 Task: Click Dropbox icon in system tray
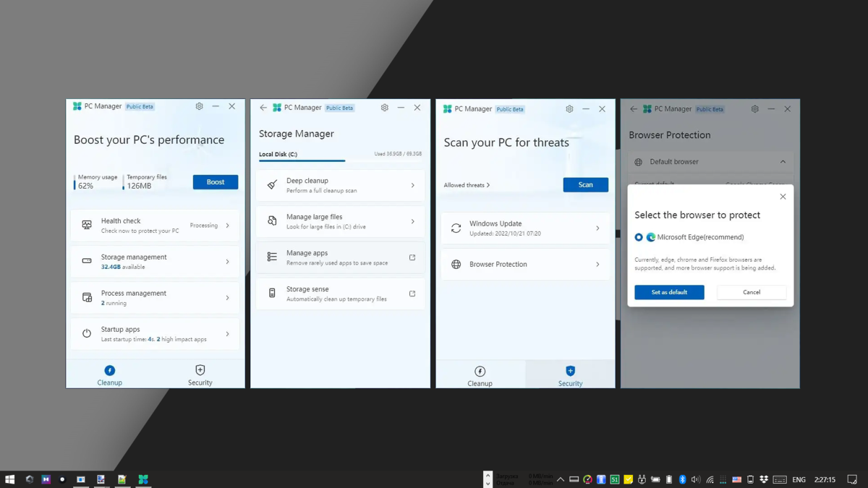pyautogui.click(x=764, y=479)
